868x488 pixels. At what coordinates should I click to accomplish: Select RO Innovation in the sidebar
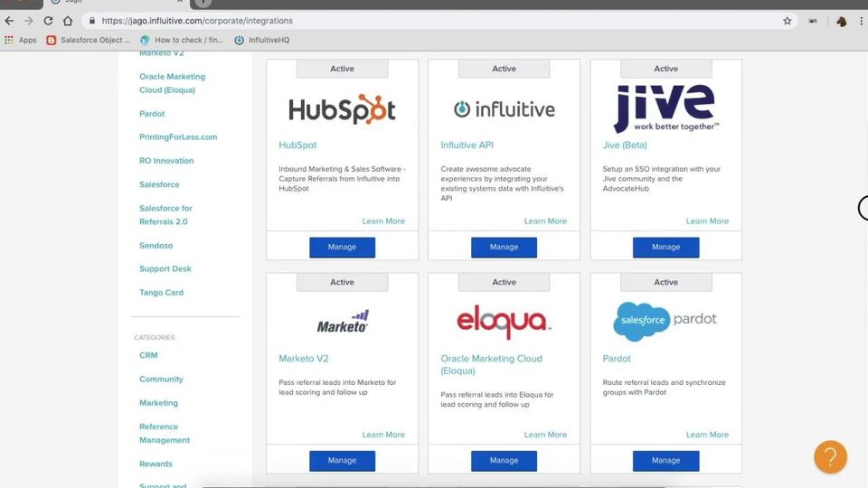click(166, 161)
